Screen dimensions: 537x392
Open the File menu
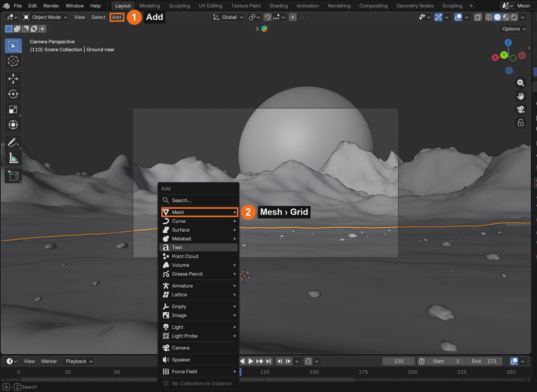[18, 6]
